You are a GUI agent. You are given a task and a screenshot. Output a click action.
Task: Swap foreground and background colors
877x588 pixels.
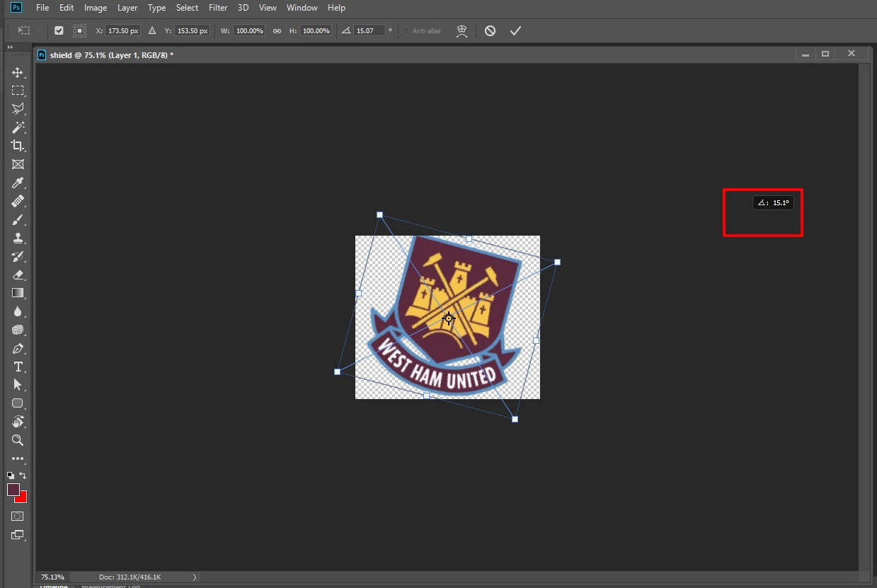point(23,475)
